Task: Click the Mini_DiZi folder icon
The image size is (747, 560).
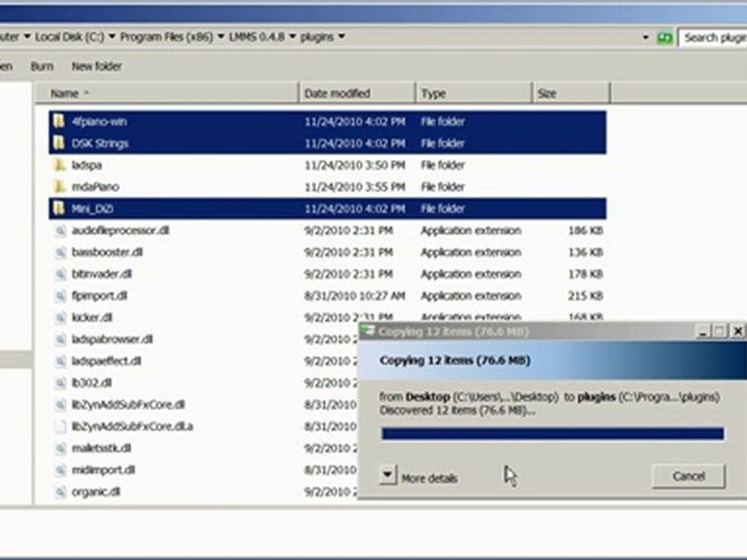Action: (59, 208)
